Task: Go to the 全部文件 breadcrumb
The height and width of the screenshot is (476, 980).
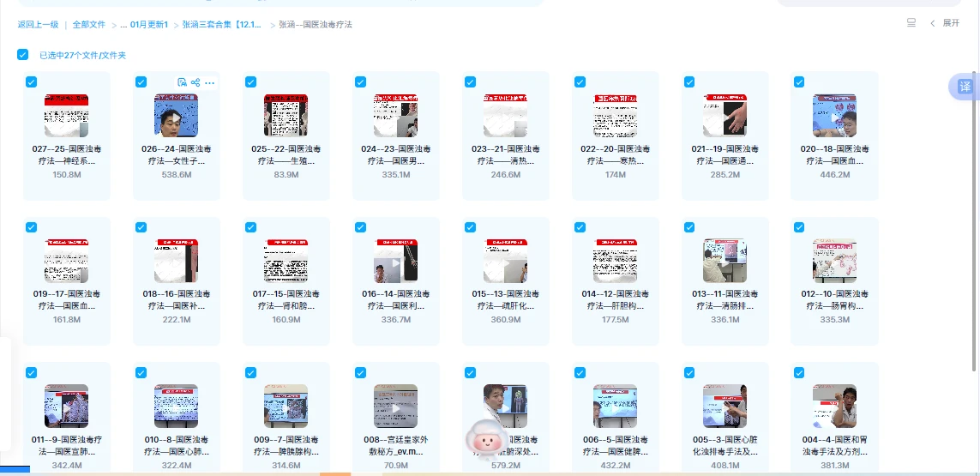Action: tap(89, 25)
